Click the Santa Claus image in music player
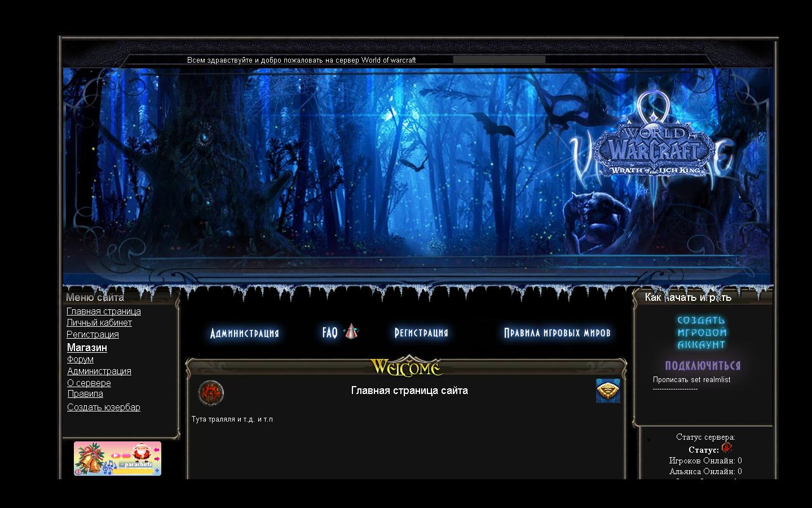Viewport: 812px width, 508px height. [142, 452]
